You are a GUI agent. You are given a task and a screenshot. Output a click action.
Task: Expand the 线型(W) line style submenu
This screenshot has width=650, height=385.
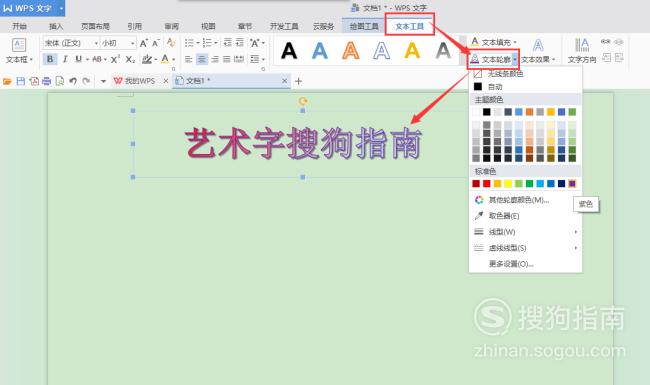pyautogui.click(x=525, y=232)
